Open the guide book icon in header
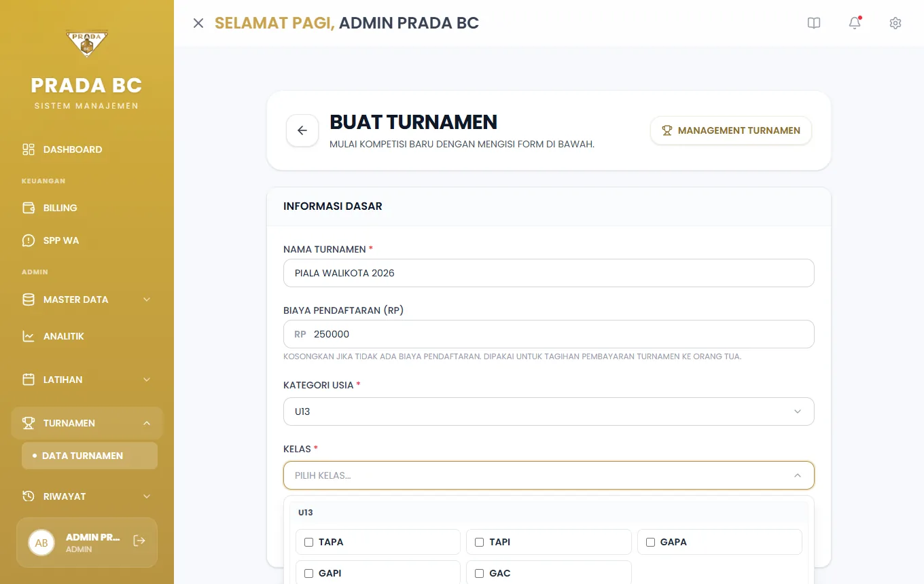This screenshot has width=924, height=584. coord(814,23)
